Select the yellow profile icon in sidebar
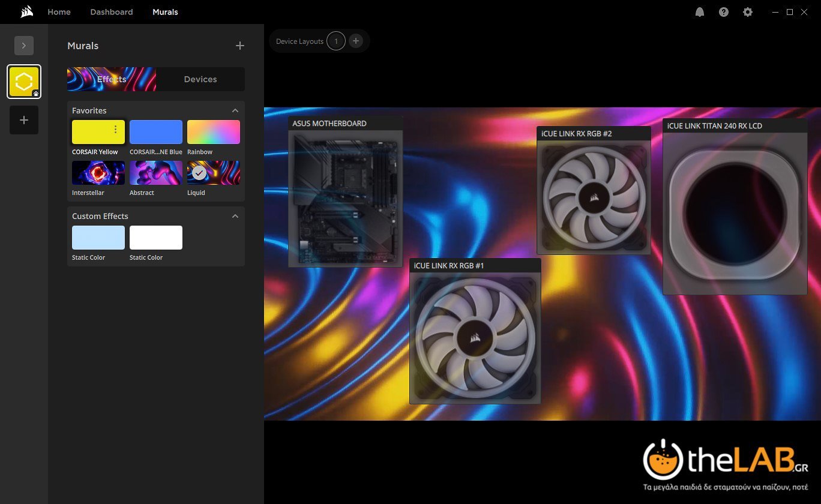 [24, 82]
